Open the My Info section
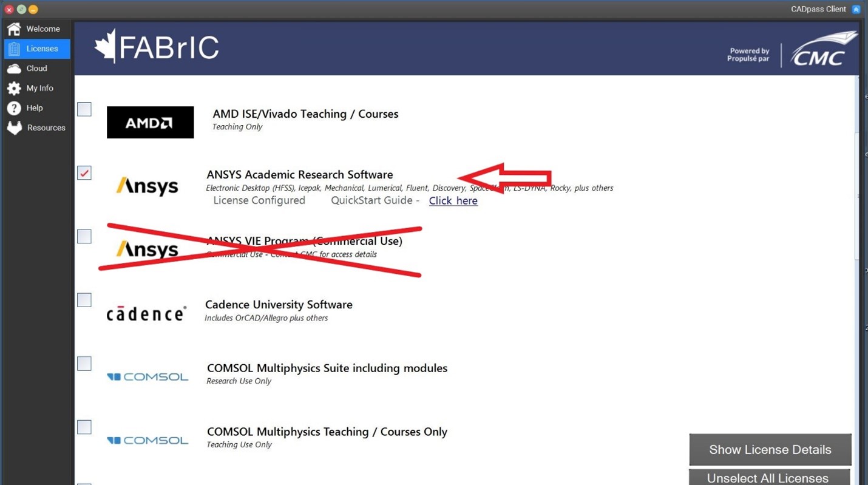The image size is (868, 485). 15,88
